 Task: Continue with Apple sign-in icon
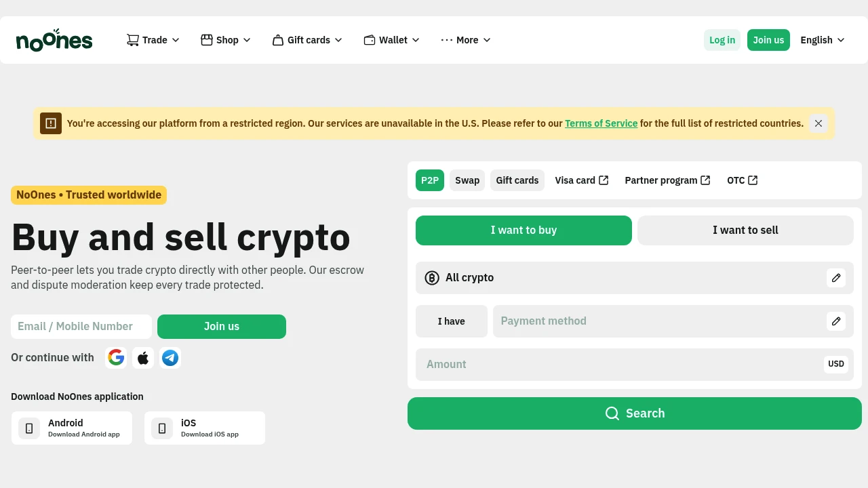(143, 358)
